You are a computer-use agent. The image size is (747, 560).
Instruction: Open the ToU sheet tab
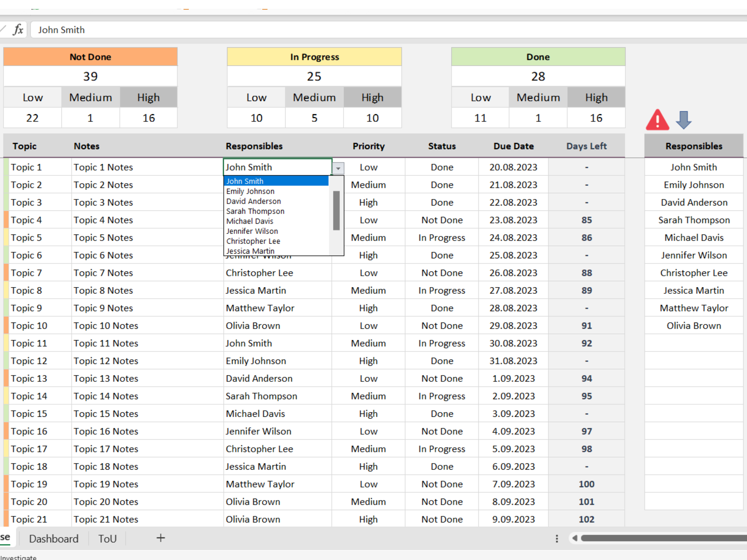coord(107,538)
